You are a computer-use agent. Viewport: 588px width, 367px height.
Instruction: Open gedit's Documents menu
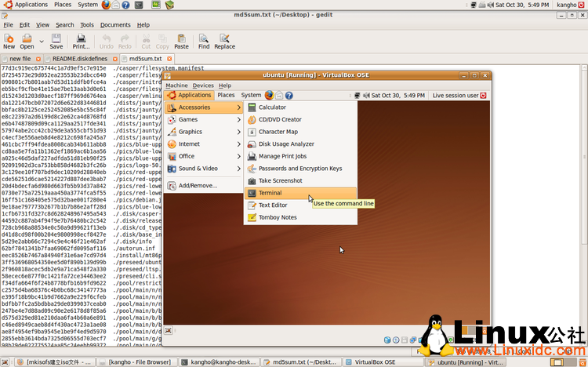click(115, 25)
